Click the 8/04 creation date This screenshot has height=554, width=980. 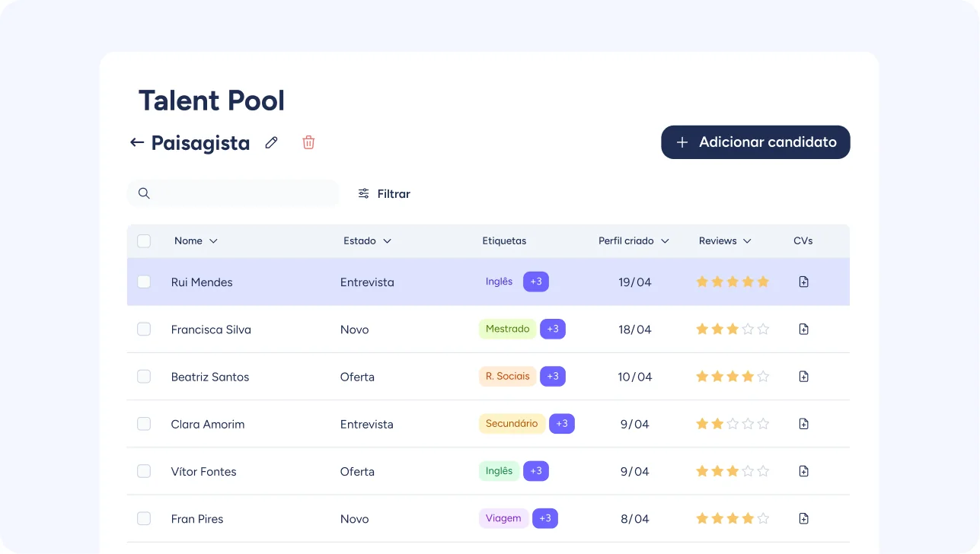tap(635, 519)
